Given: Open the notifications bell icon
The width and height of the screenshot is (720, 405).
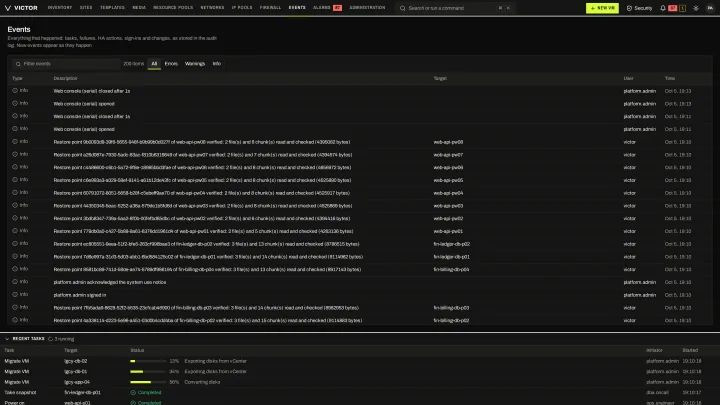Looking at the screenshot, I should [663, 8].
